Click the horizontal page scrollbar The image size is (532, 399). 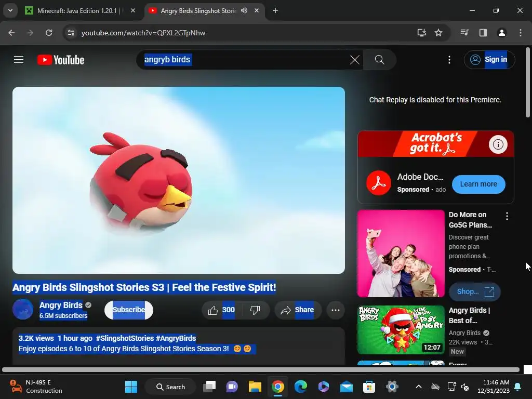click(x=261, y=369)
